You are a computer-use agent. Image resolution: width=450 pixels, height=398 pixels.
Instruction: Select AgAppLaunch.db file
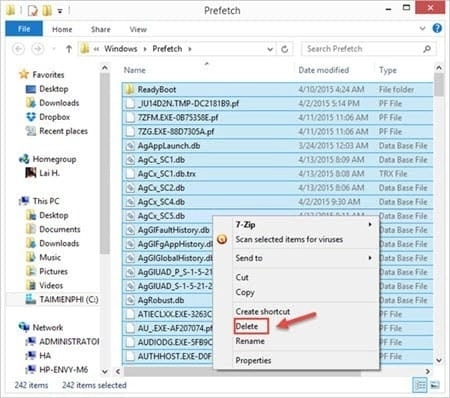pyautogui.click(x=277, y=146)
